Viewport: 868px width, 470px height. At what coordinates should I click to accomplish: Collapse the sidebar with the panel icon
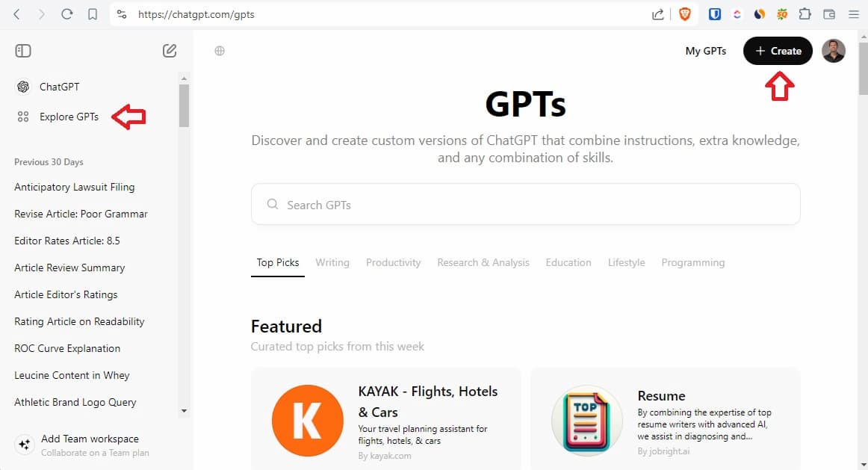click(23, 51)
